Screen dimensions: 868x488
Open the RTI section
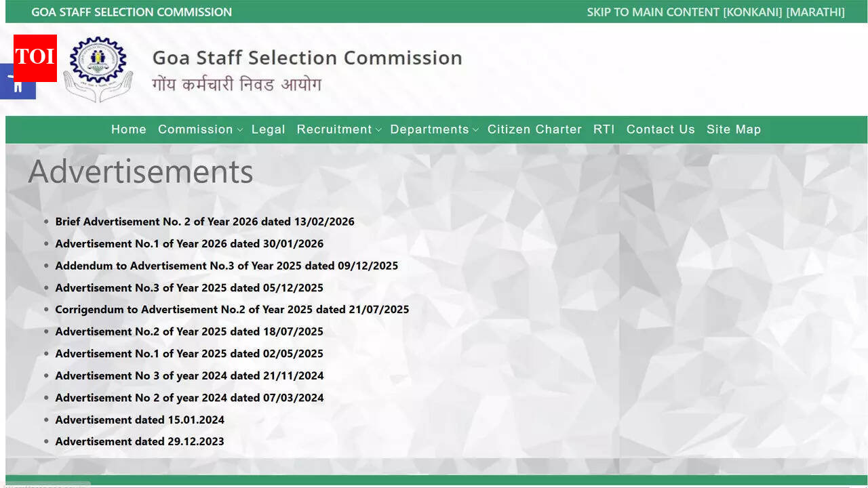tap(604, 129)
